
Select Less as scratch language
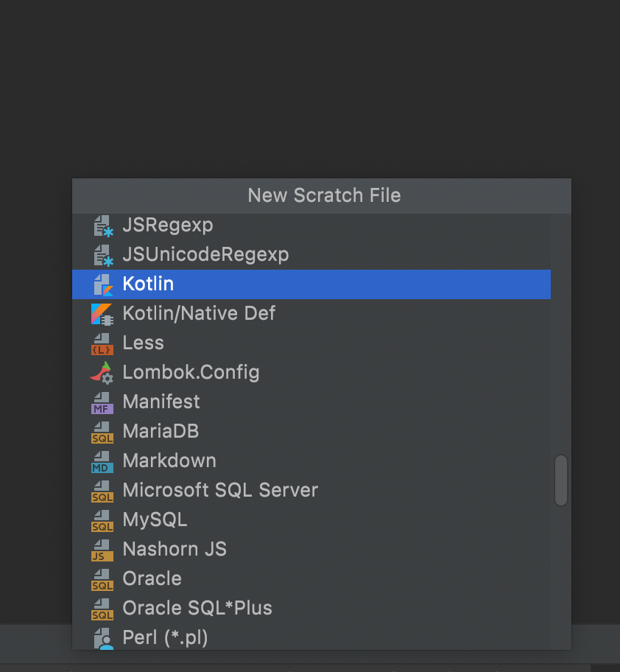tap(311, 343)
